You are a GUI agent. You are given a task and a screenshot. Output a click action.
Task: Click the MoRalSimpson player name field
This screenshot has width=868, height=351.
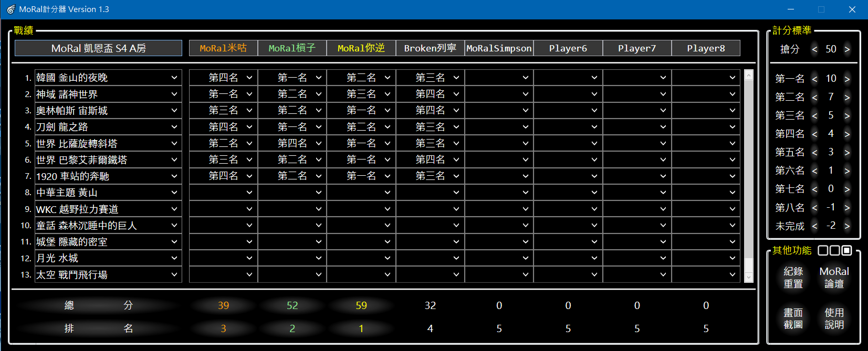(499, 48)
